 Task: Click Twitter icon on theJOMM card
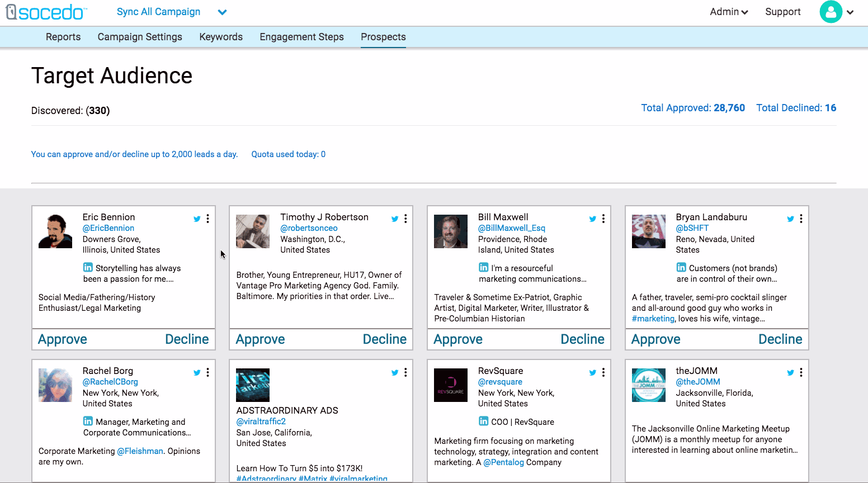791,373
